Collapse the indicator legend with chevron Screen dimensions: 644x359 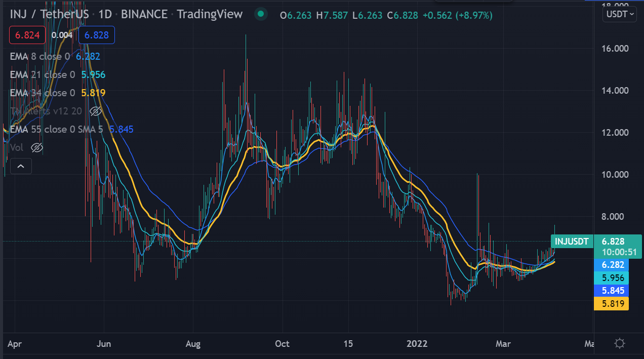[20, 166]
